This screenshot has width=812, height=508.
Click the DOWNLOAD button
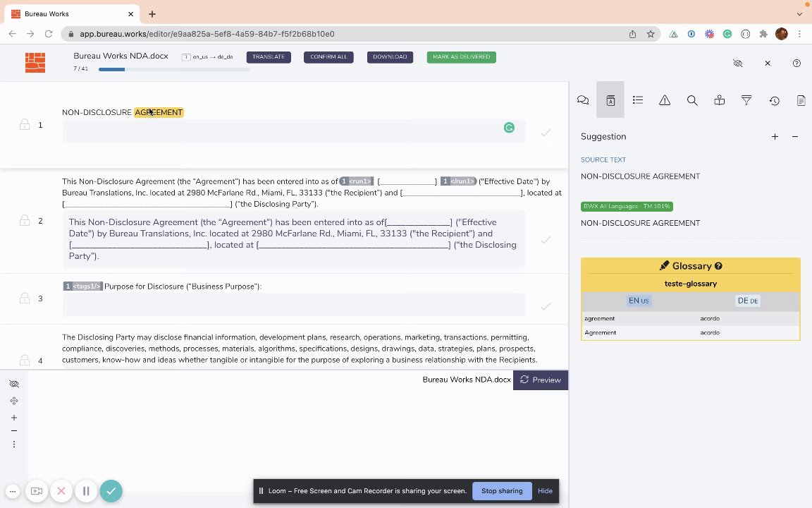(390, 57)
